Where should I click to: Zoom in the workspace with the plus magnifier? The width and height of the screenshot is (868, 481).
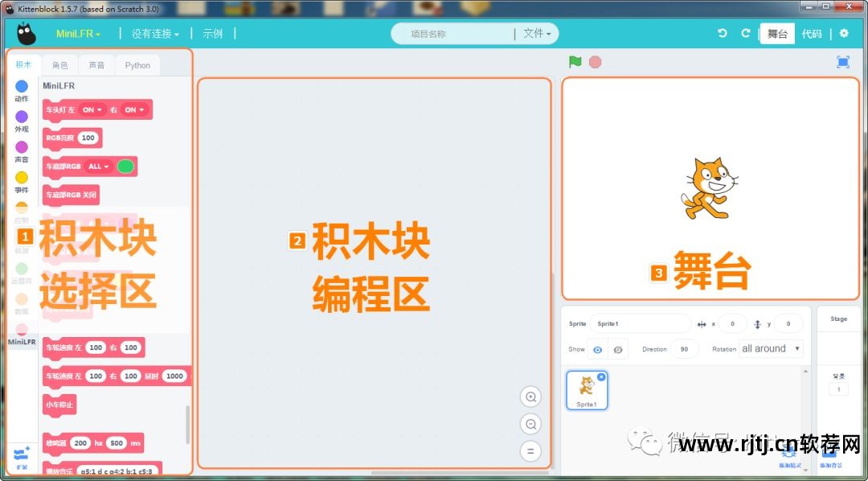click(531, 397)
